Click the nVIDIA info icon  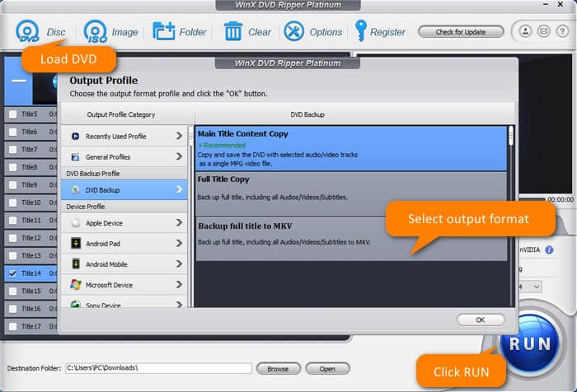coord(549,250)
